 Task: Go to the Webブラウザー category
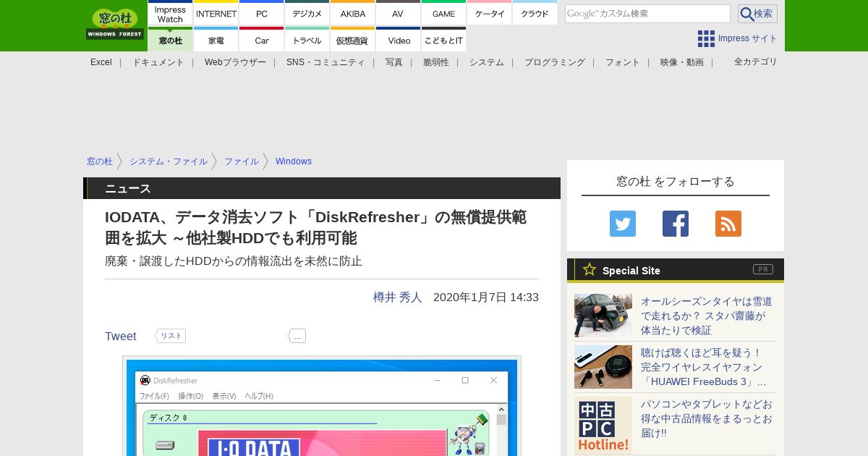tap(235, 62)
